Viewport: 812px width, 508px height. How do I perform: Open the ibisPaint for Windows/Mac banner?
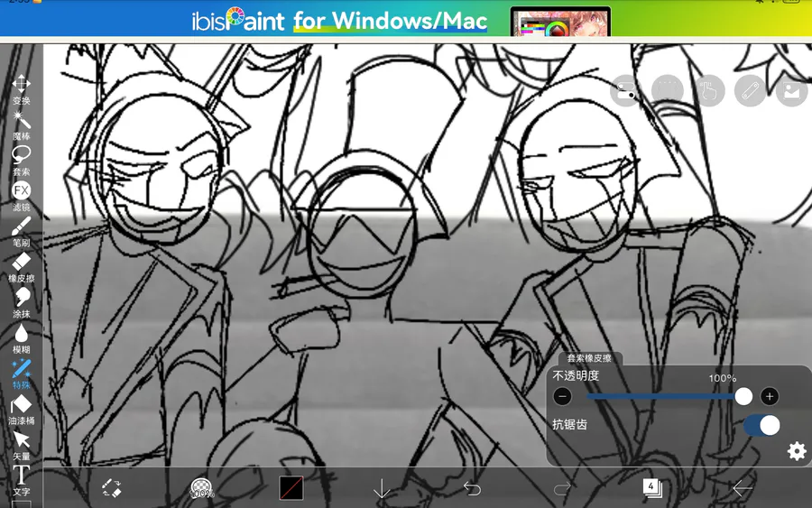point(406,19)
